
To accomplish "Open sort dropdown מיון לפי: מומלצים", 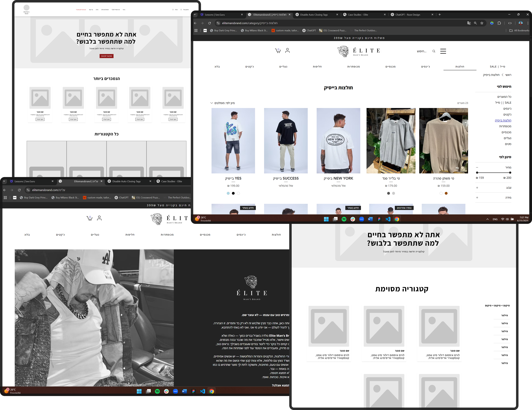I will (x=222, y=103).
